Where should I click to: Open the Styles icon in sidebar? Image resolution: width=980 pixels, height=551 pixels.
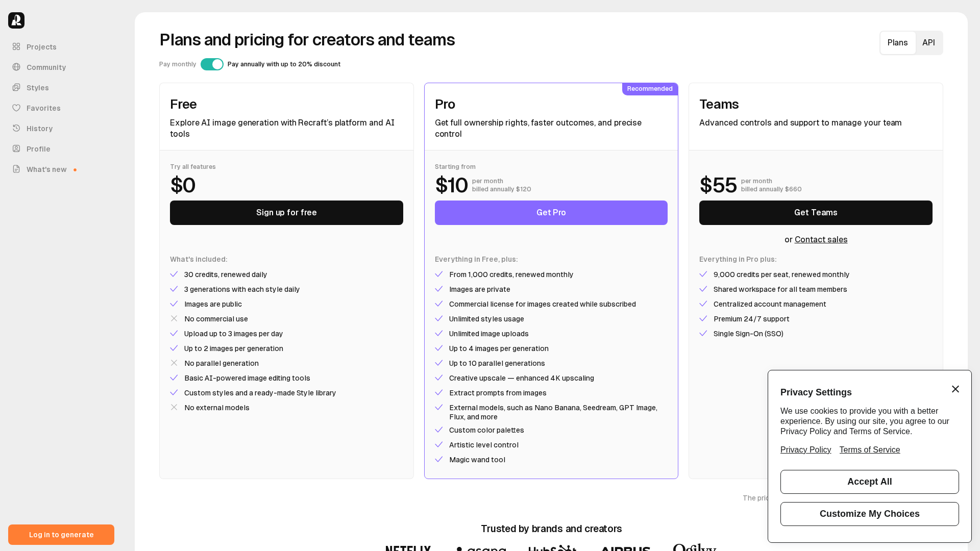tap(16, 87)
